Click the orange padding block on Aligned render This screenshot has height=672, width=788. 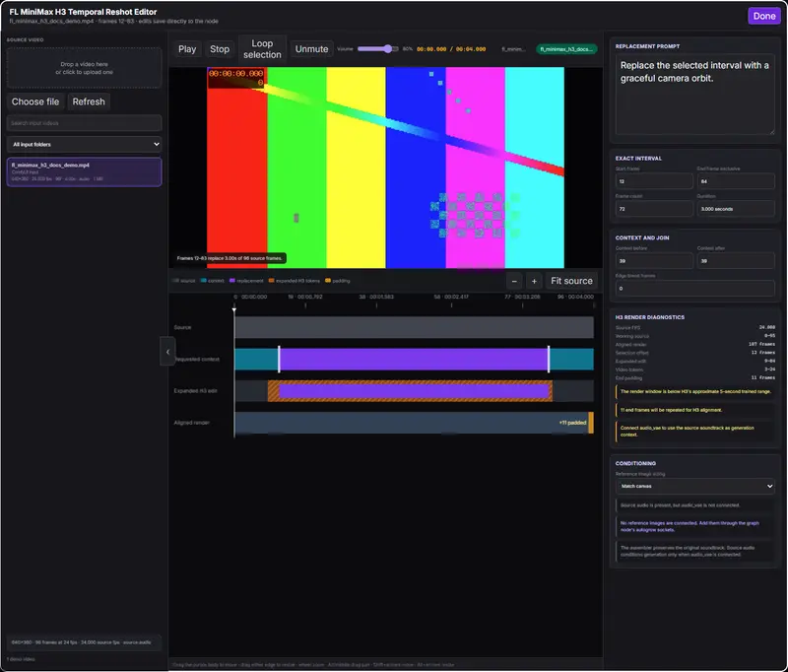[591, 423]
